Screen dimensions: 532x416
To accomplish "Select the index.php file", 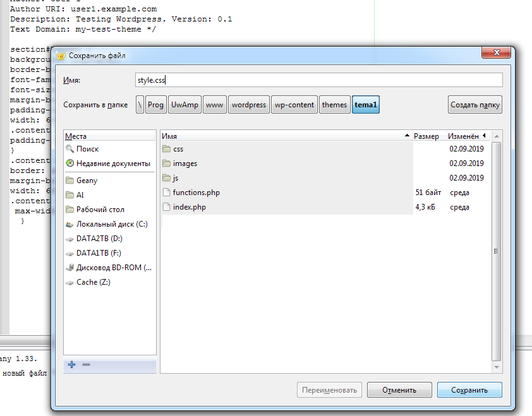I will [x=188, y=207].
